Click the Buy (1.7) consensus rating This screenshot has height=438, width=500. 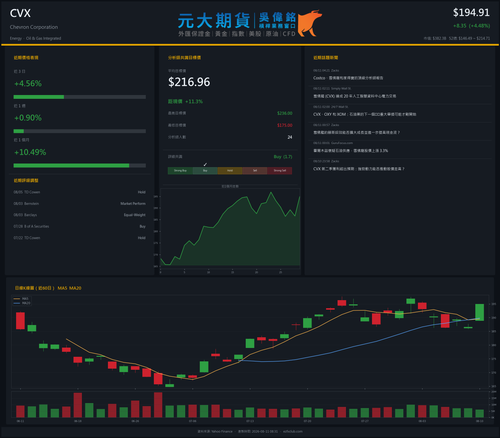tap(283, 157)
